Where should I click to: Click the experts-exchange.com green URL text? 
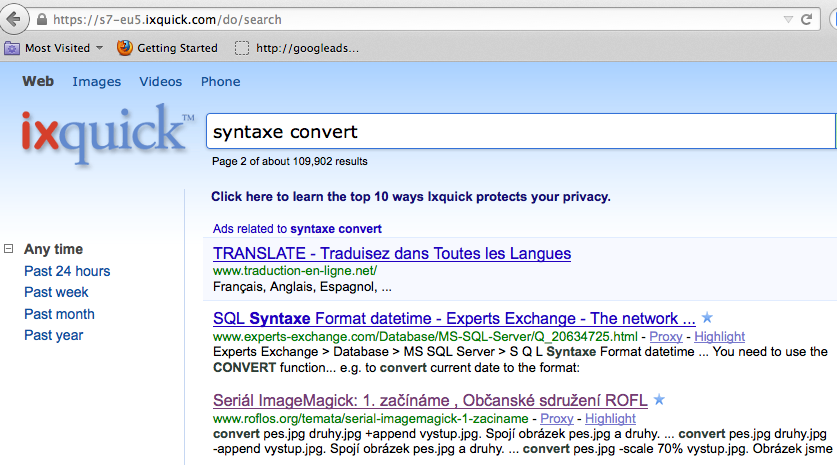pyautogui.click(x=425, y=337)
